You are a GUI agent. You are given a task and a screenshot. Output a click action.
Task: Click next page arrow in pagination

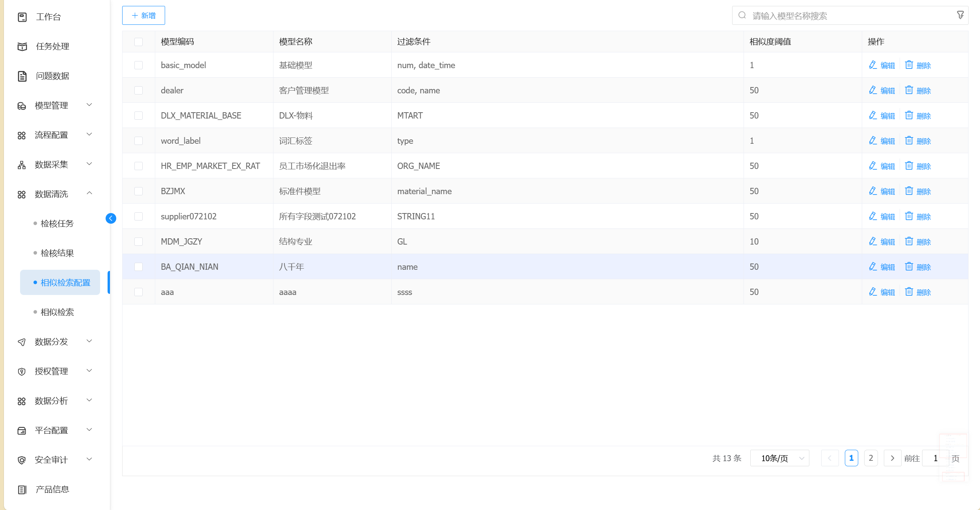pos(892,458)
